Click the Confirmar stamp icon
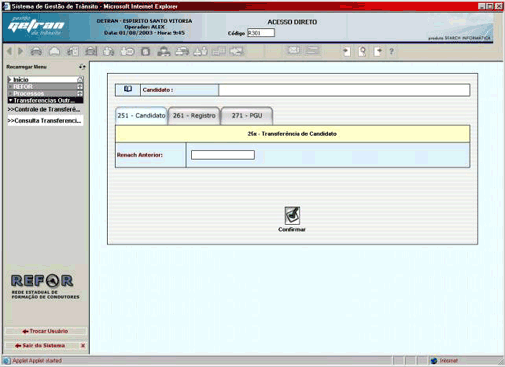 coord(292,215)
